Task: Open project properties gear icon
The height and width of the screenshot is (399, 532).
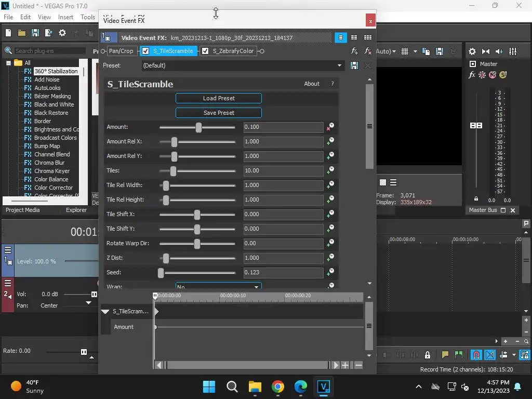Action: (62, 33)
